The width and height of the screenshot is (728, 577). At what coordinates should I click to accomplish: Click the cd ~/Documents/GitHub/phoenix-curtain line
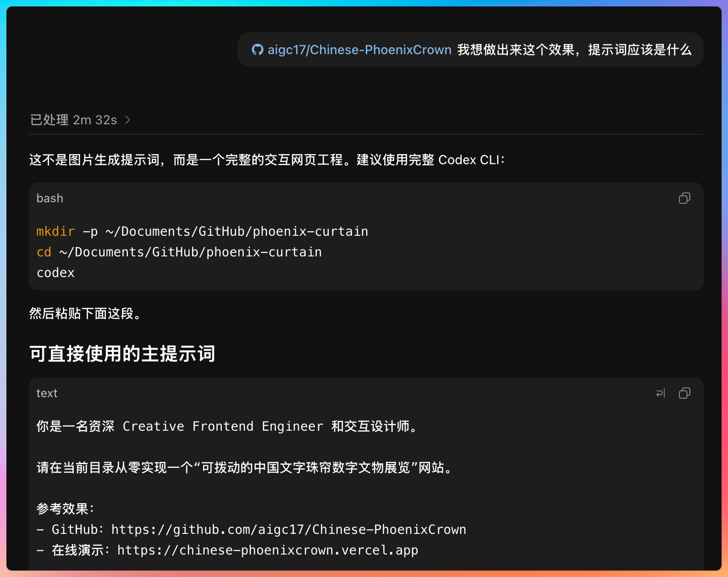pos(179,252)
